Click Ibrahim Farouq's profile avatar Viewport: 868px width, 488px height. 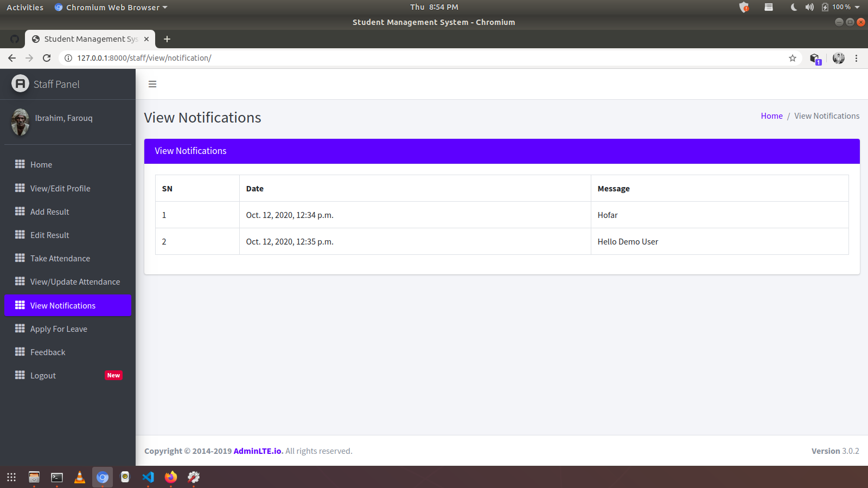pos(21,122)
